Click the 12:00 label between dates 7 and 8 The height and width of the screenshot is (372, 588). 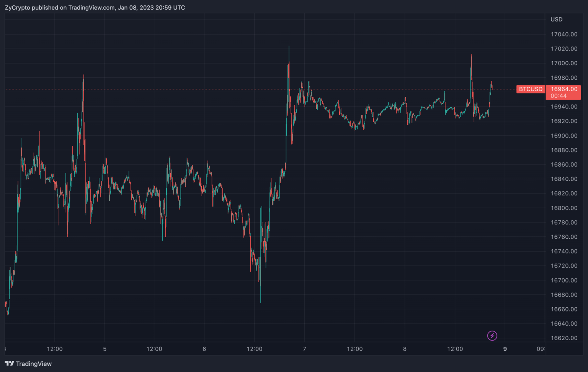tap(355, 349)
